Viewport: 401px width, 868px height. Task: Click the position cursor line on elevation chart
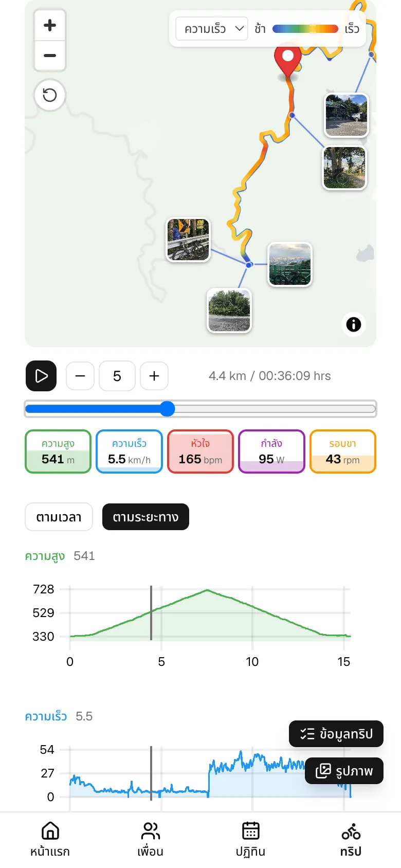151,613
